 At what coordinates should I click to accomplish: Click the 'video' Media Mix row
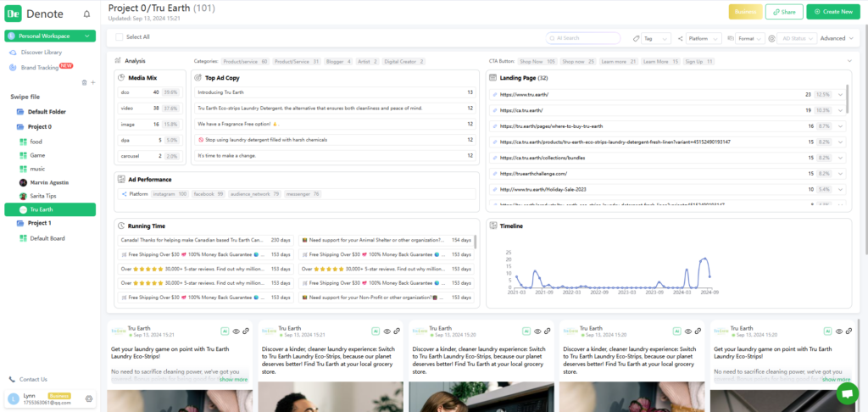pos(149,109)
